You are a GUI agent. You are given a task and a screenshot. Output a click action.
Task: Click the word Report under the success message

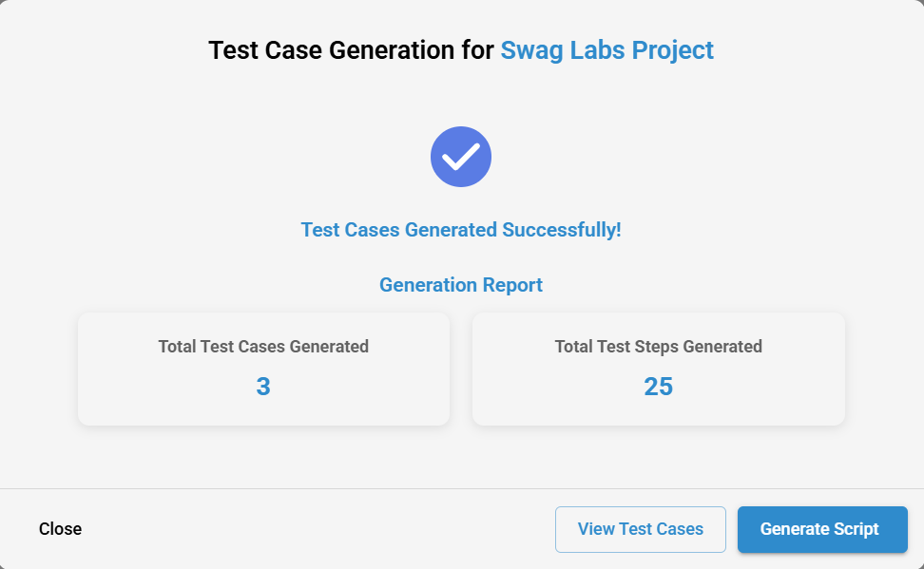tap(512, 285)
